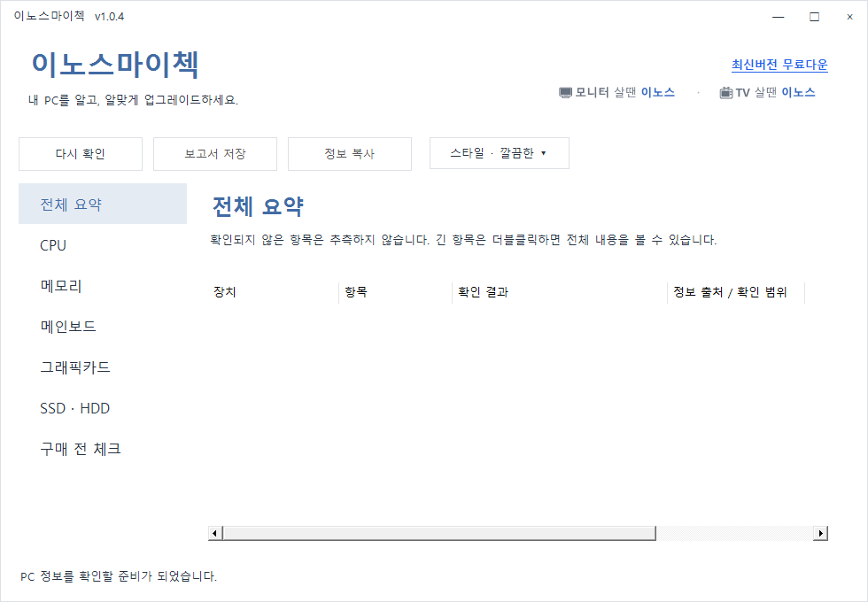This screenshot has height=602, width=868.
Task: Close the 이노스마이첵 window
Action: click(849, 17)
